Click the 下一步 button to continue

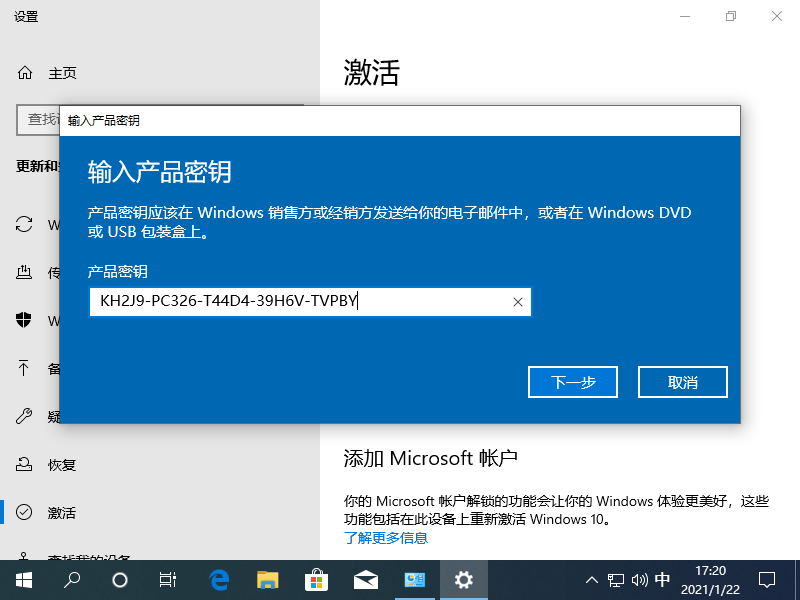(x=572, y=381)
